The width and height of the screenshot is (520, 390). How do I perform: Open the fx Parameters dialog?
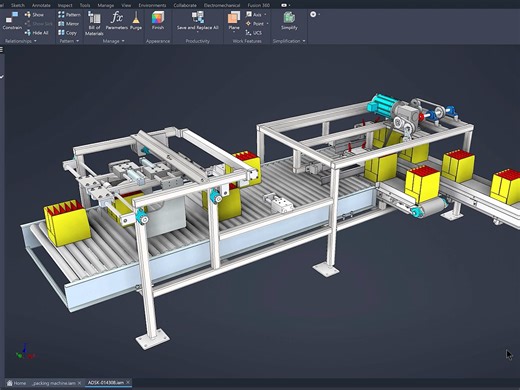(117, 20)
